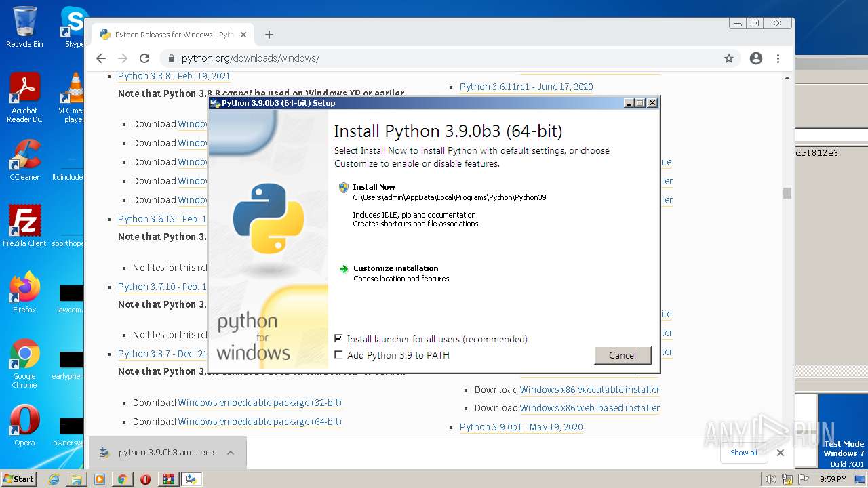
Task: Select Python Releases for Windows tab
Action: point(174,35)
